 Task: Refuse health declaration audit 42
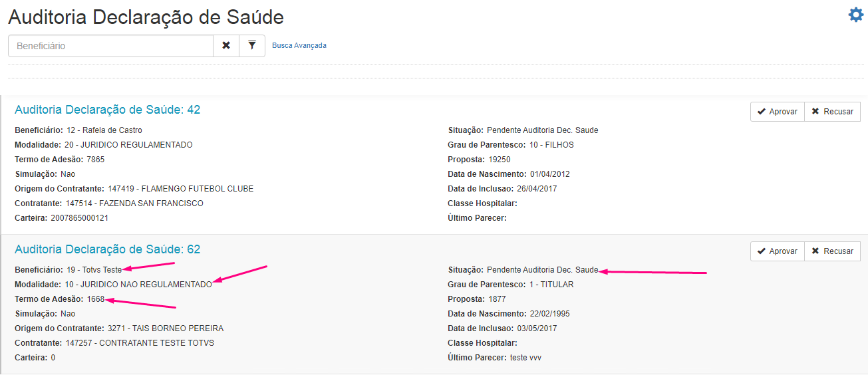[832, 112]
